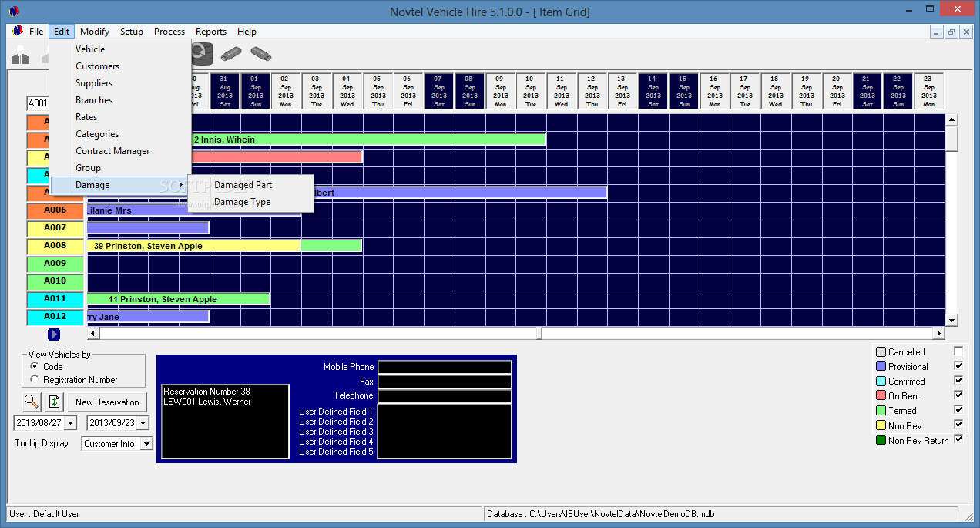Click the Cancelled grey color swatch
The image size is (980, 528).
coord(881,351)
